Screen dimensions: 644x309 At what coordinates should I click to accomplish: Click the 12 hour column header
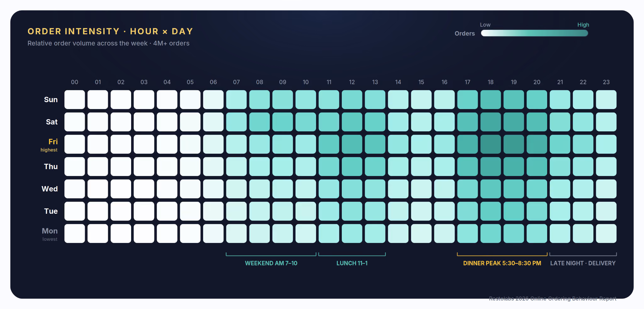pos(352,82)
